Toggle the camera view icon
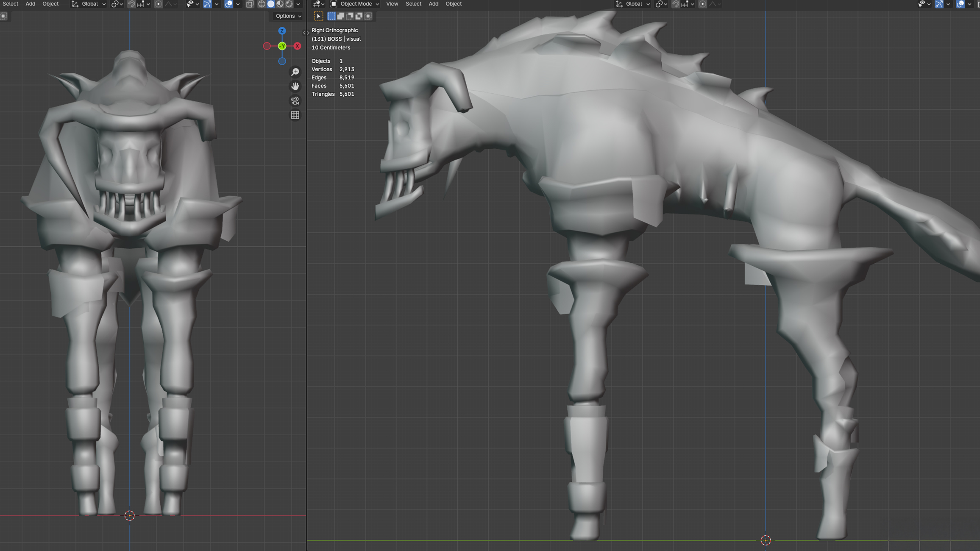The height and width of the screenshot is (551, 980). coord(295,101)
